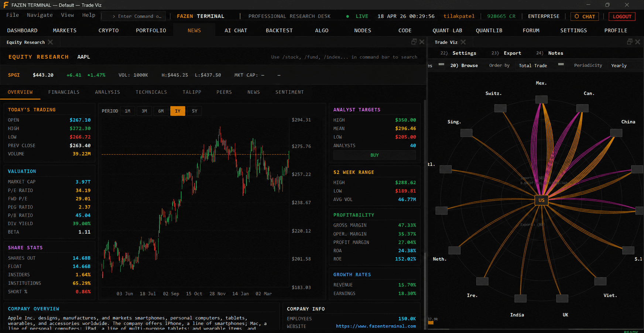Screen dimensions: 644x333
Task: Switch to the QUANT LAB tab
Action: (x=447, y=30)
